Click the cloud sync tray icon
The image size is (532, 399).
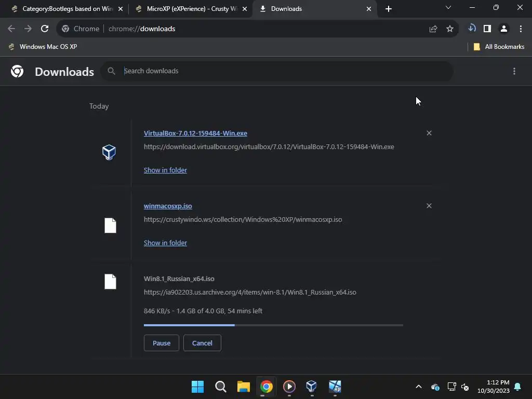coord(435,387)
